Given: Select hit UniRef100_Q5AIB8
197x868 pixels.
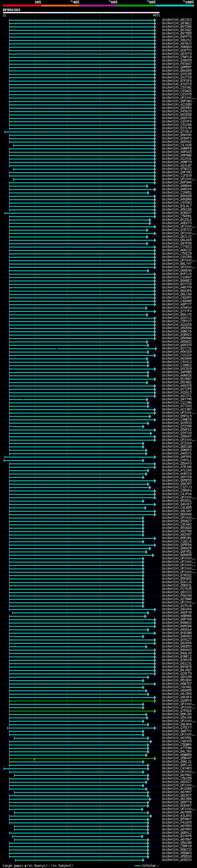Looking at the screenshot, I should pyautogui.click(x=177, y=843).
